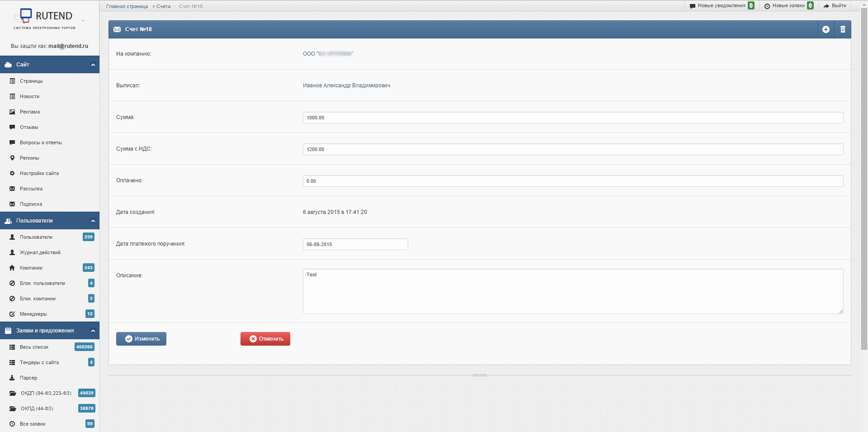Click the RUTEND logo
Screen dimensions: 868x432
click(x=45, y=19)
